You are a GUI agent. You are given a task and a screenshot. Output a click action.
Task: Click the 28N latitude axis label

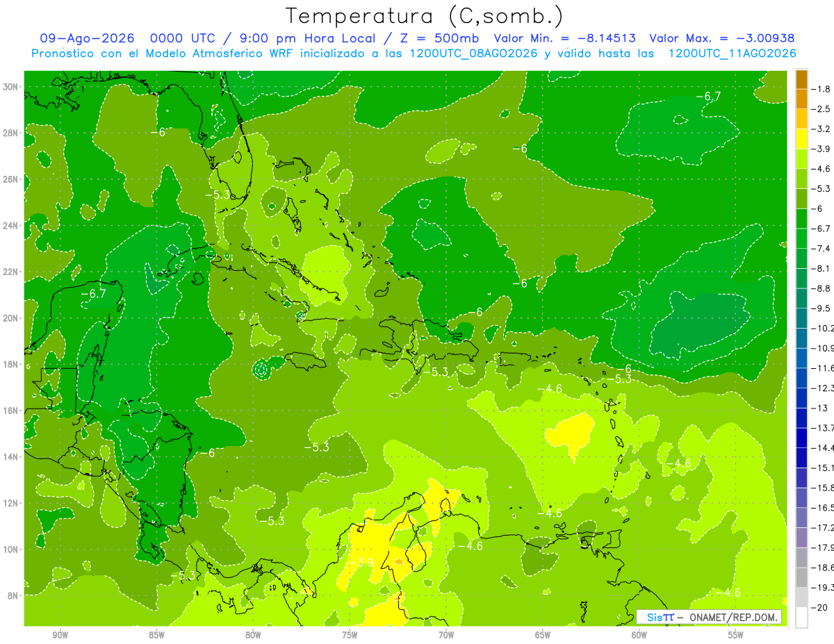pos(11,133)
